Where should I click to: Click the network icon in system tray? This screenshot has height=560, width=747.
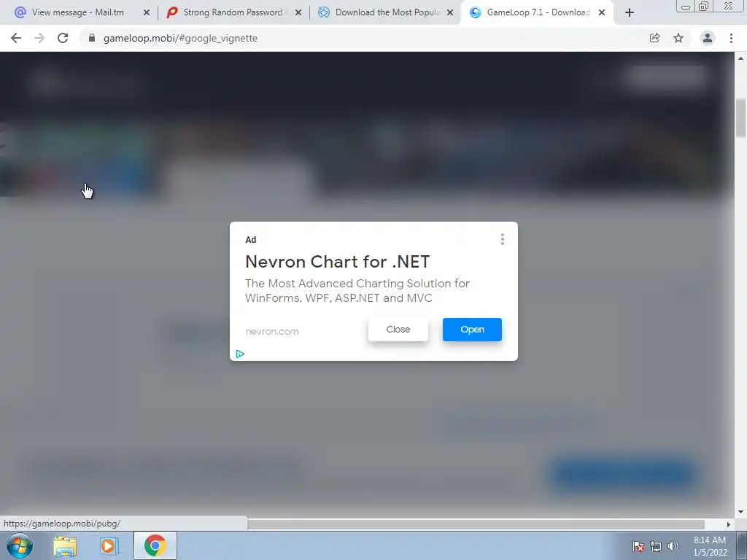pyautogui.click(x=656, y=546)
